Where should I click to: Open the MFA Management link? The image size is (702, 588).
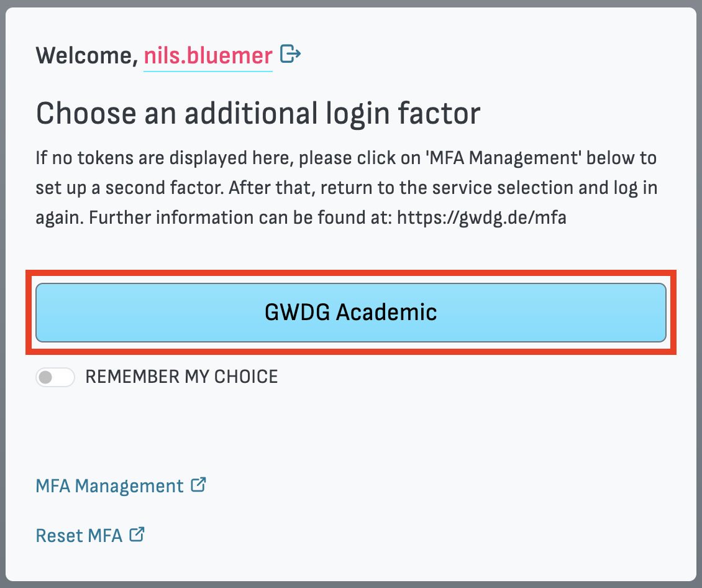pyautogui.click(x=109, y=485)
